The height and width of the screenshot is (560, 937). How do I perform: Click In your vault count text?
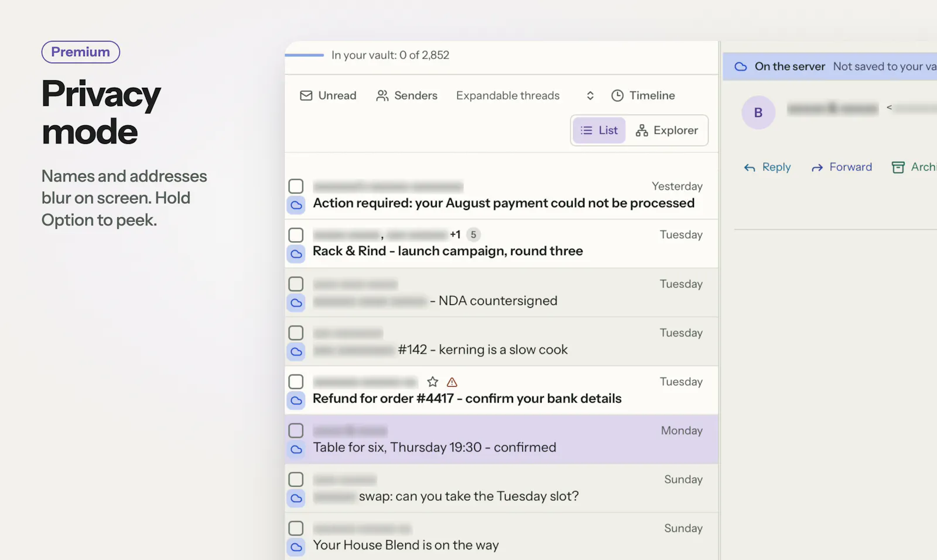point(390,55)
